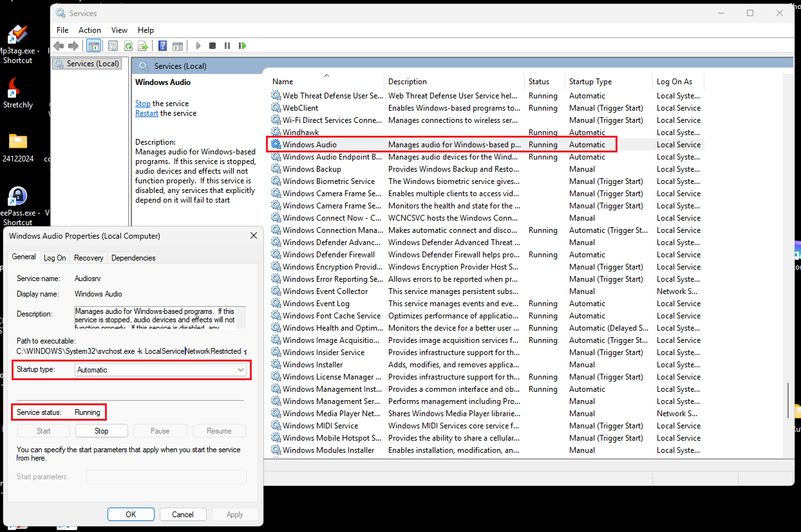This screenshot has height=532, width=801.
Task: Select the Windows Mobile Hotspot service
Action: (487, 438)
